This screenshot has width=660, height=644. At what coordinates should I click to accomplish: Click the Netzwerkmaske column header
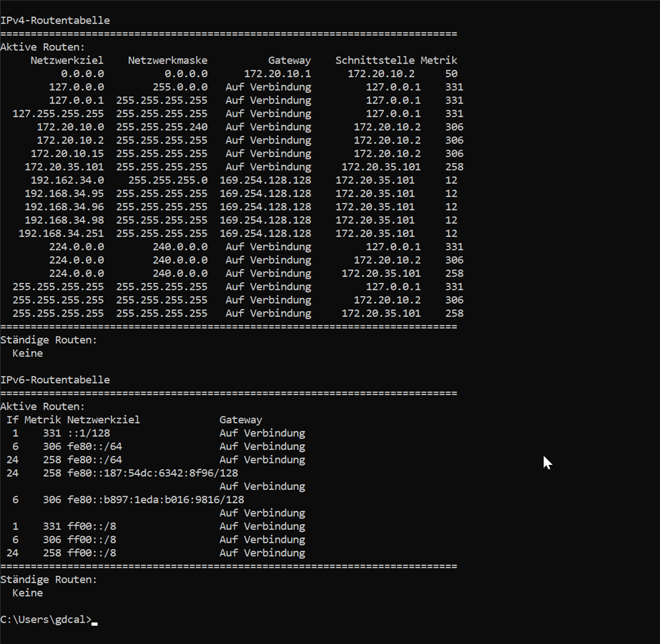pos(168,60)
